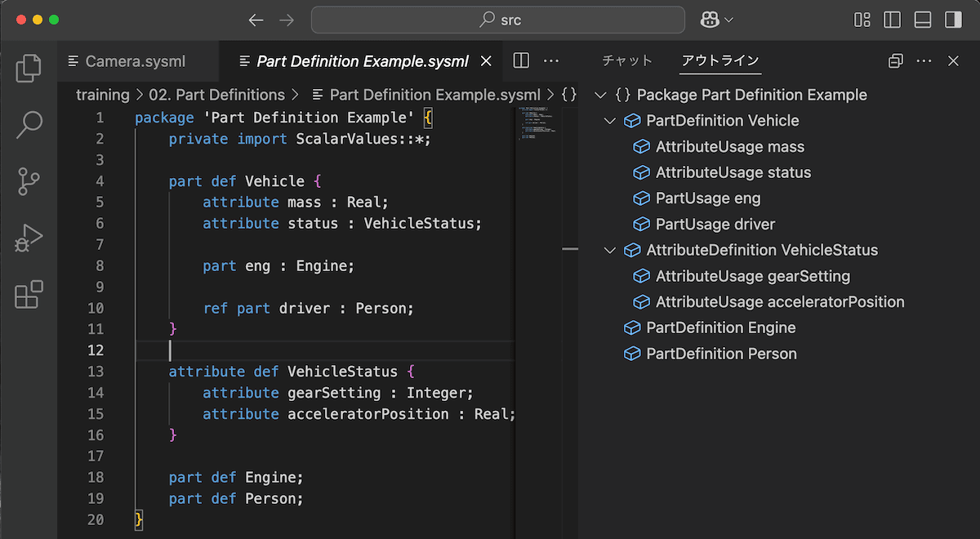The image size is (980, 539).
Task: Toggle the primary sidebar visibility
Action: coord(893,20)
